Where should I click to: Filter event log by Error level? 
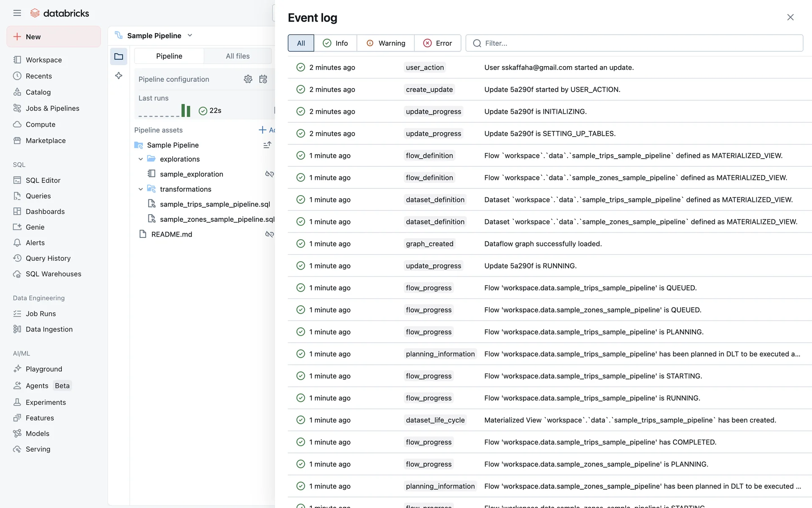tap(438, 43)
